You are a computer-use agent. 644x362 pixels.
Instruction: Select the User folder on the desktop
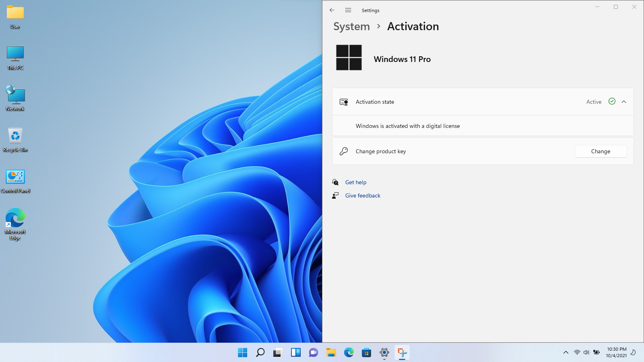tap(15, 17)
